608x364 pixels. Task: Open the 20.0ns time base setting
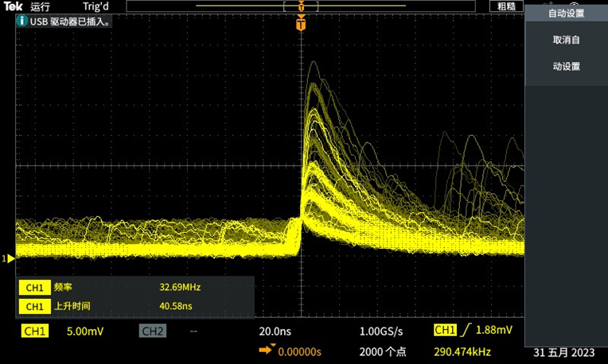click(x=275, y=331)
